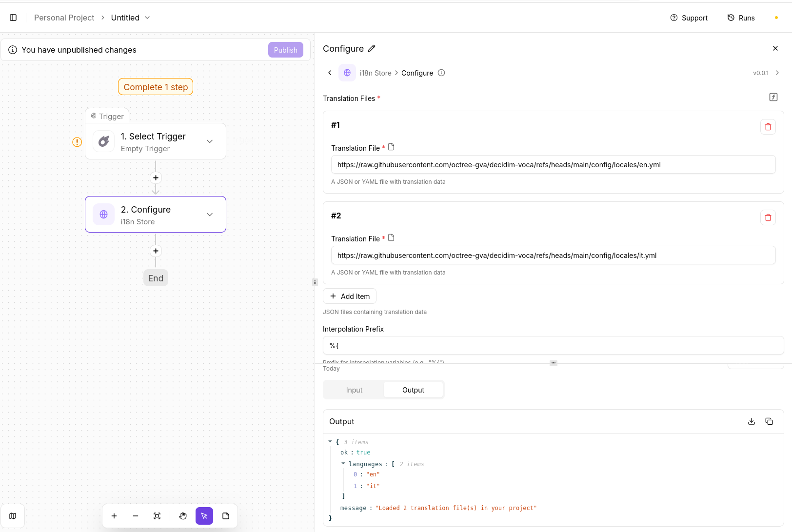Click Add Item button
The height and width of the screenshot is (532, 792).
(350, 296)
